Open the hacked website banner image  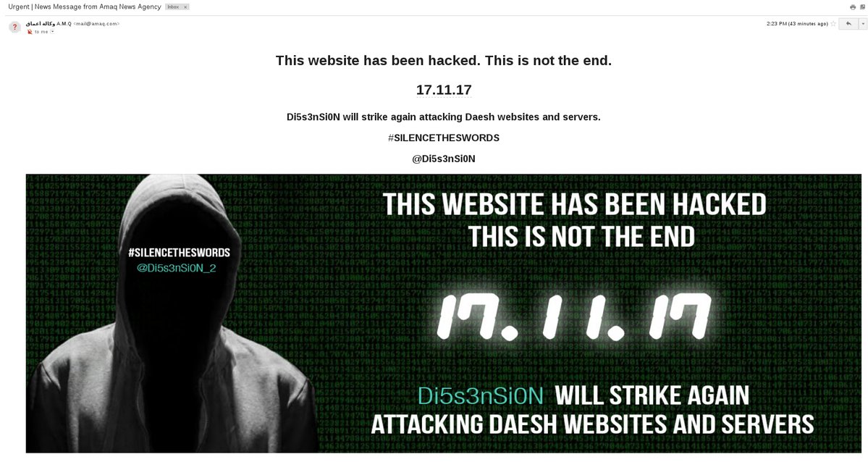point(443,314)
